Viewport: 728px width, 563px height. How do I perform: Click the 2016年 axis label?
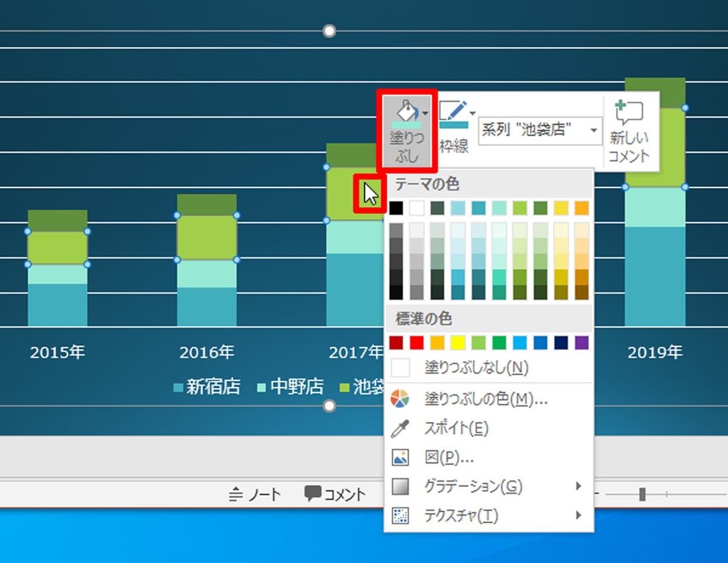coord(207,352)
